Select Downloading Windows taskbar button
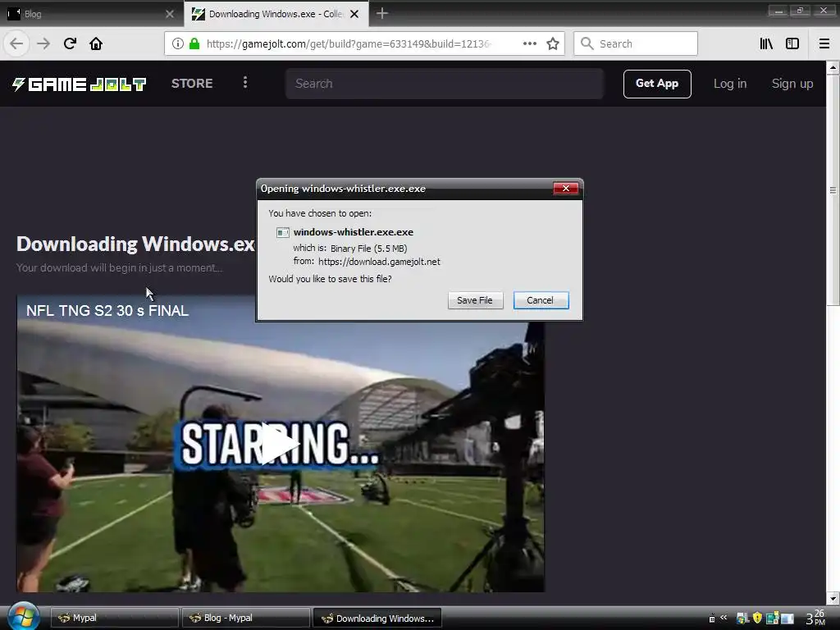840x630 pixels. [377, 618]
